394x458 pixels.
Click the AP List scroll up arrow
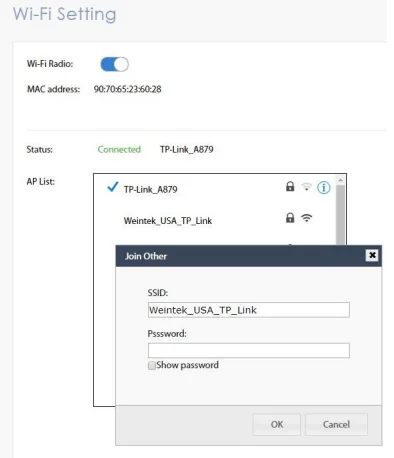tap(340, 180)
